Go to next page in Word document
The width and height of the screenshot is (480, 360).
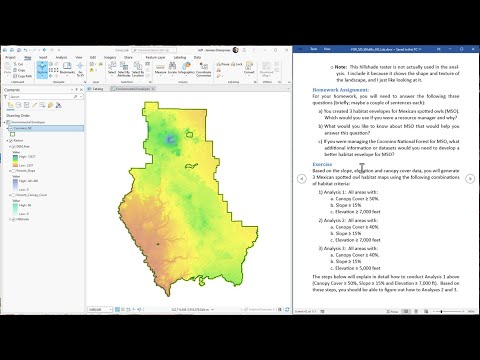(470, 179)
